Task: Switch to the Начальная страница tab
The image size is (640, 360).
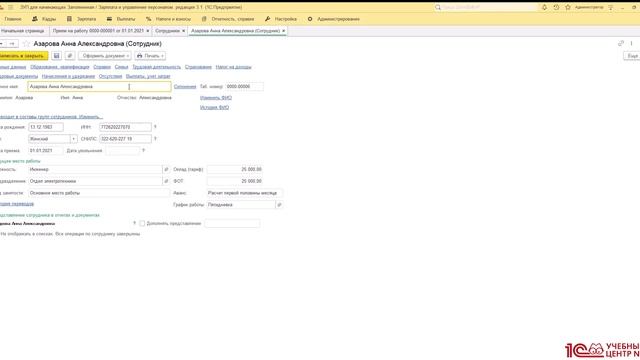Action: coord(22,31)
